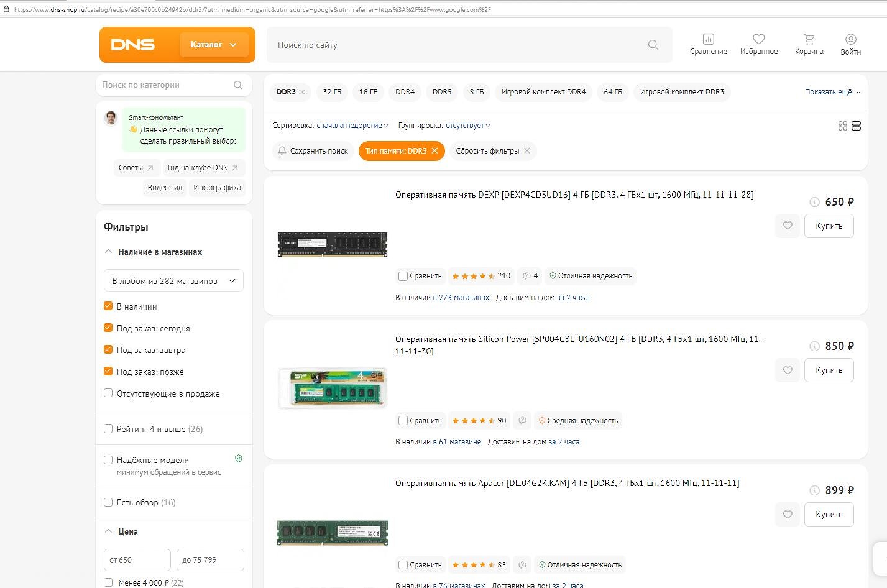Image resolution: width=887 pixels, height=588 pixels.
Task: Add Apacer memory to favorites
Action: [788, 514]
